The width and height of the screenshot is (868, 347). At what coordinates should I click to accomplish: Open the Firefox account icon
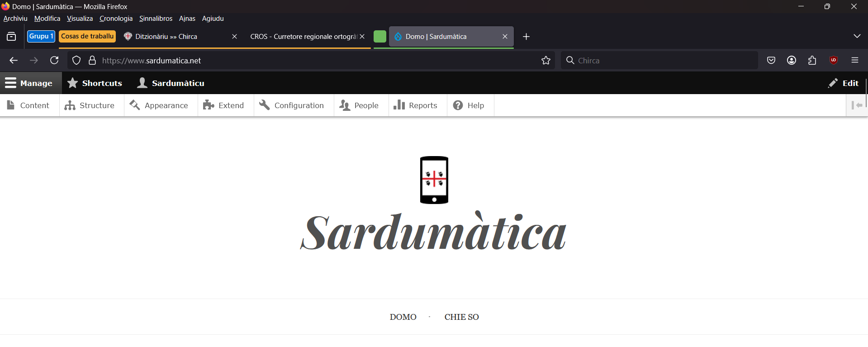792,60
